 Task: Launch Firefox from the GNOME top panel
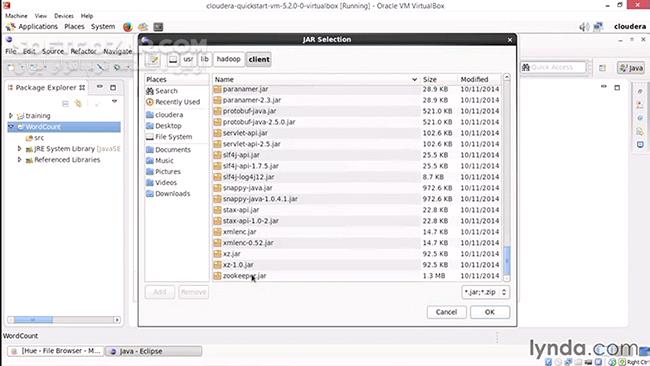[128, 27]
